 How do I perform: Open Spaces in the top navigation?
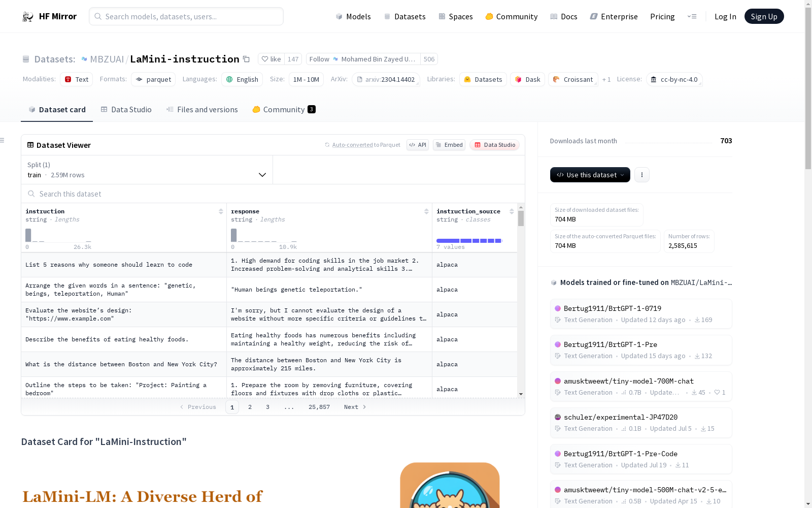(x=456, y=16)
